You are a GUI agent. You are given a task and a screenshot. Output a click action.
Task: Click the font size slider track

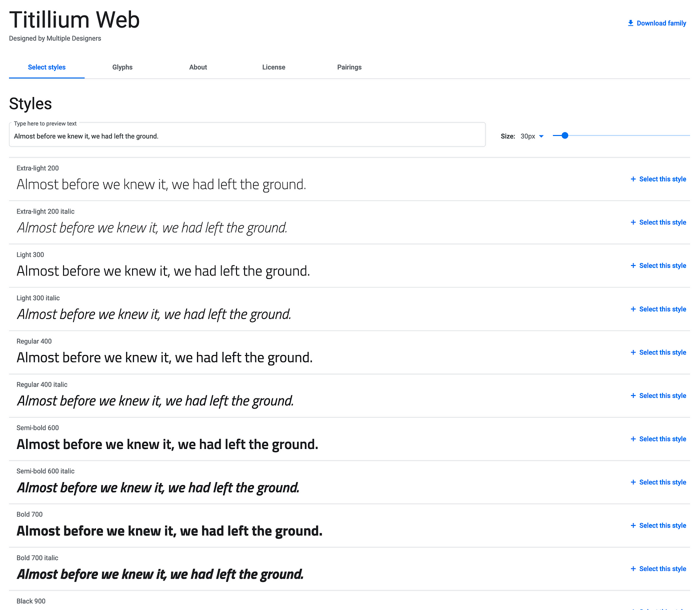tap(621, 135)
